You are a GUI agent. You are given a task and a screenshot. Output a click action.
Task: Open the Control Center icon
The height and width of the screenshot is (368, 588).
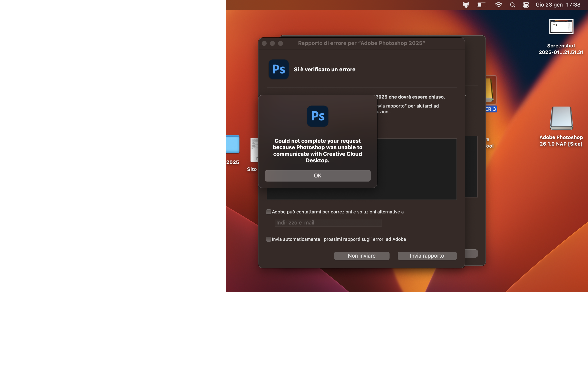click(x=526, y=5)
